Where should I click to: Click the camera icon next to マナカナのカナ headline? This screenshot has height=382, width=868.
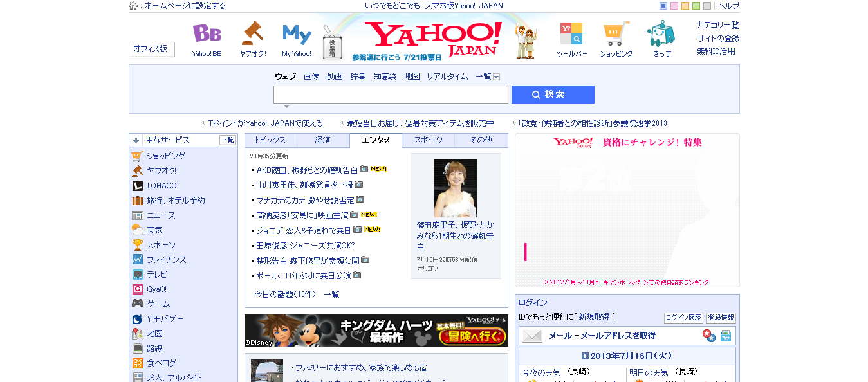point(360,199)
